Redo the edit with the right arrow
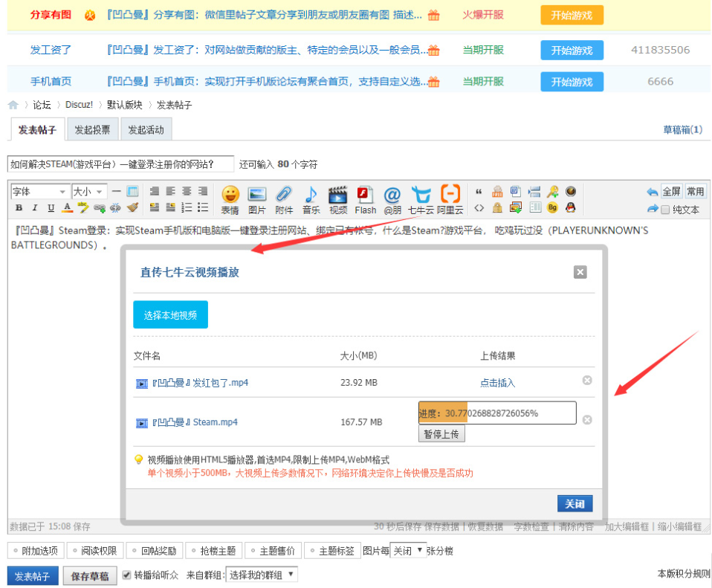Image resolution: width=712 pixels, height=588 pixels. tap(653, 208)
